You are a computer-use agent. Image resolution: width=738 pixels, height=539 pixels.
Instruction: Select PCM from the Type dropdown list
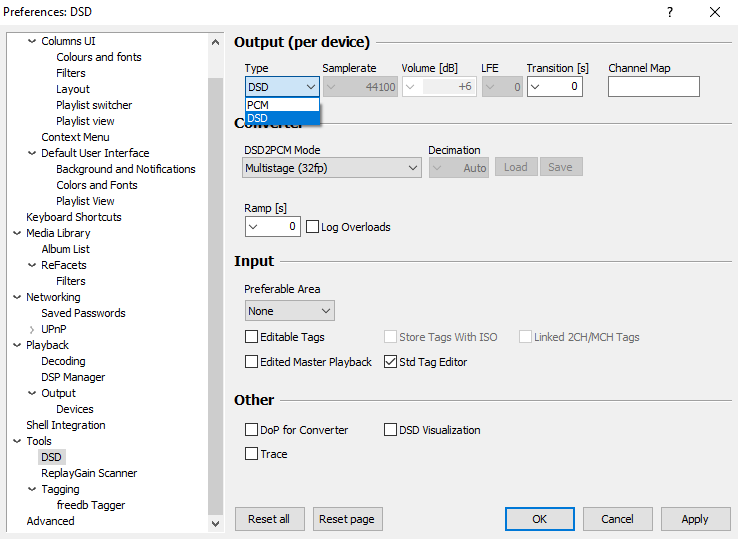258,104
